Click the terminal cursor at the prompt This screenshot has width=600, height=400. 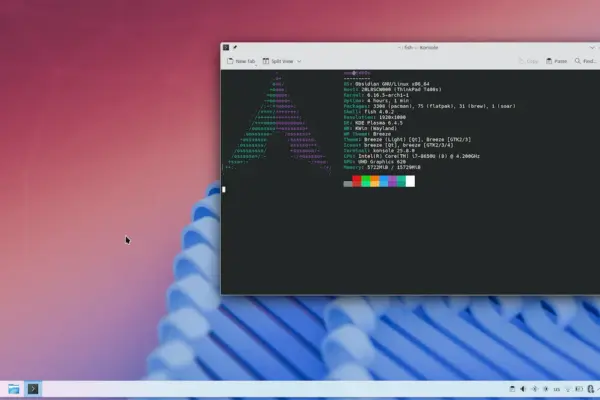[224, 189]
